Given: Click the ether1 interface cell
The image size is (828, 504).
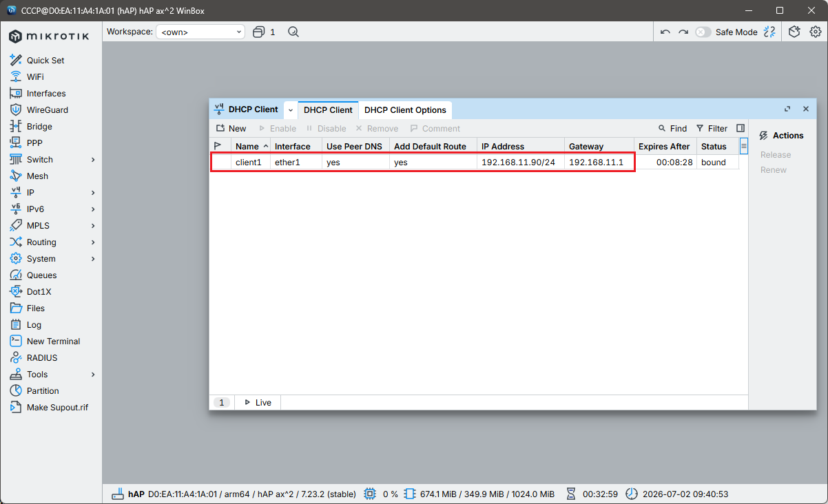Looking at the screenshot, I should coord(296,162).
